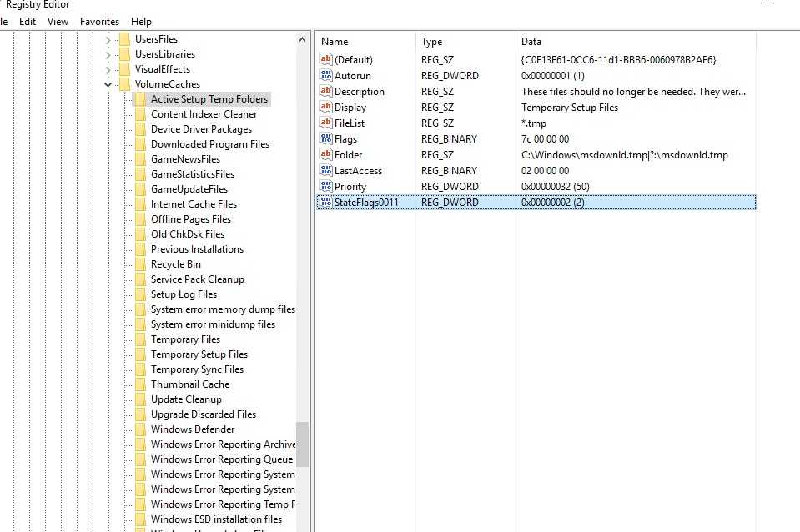800x532 pixels.
Task: Click the Windows Defender key folder icon
Action: pyautogui.click(x=140, y=429)
